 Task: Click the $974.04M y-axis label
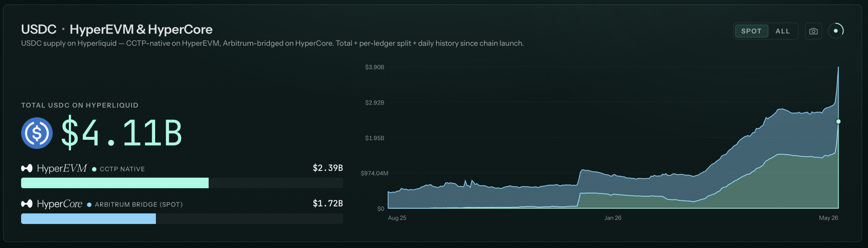pos(375,173)
